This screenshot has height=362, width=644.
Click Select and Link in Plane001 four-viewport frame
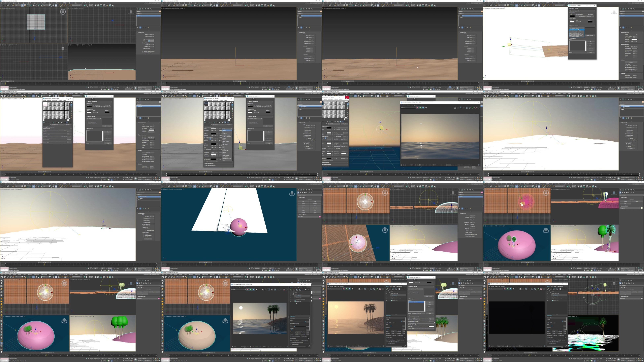click(x=8, y=5)
